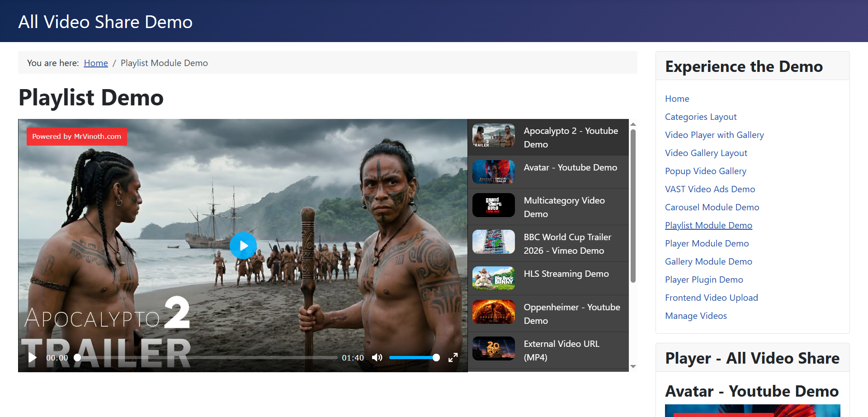Viewport: 868px width, 417px height.
Task: Select 'External Video URL (MP4)' playlist title
Action: 561,351
